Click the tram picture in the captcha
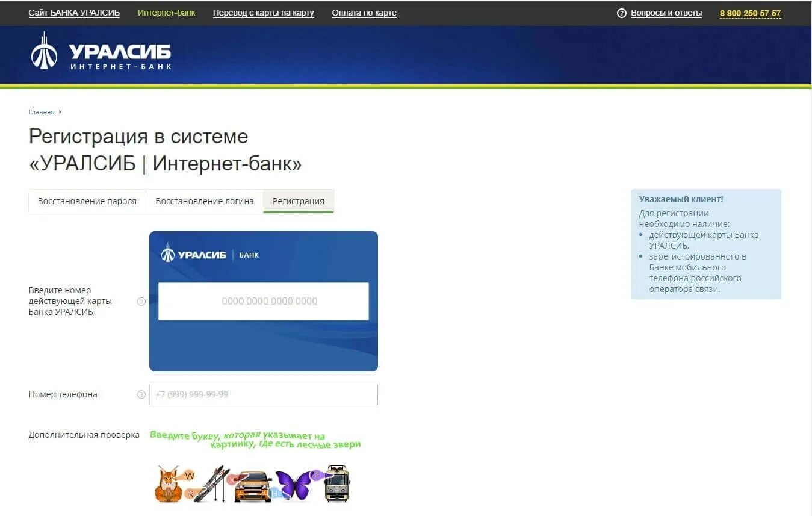Screen dimensions: 812x516 (x=337, y=483)
